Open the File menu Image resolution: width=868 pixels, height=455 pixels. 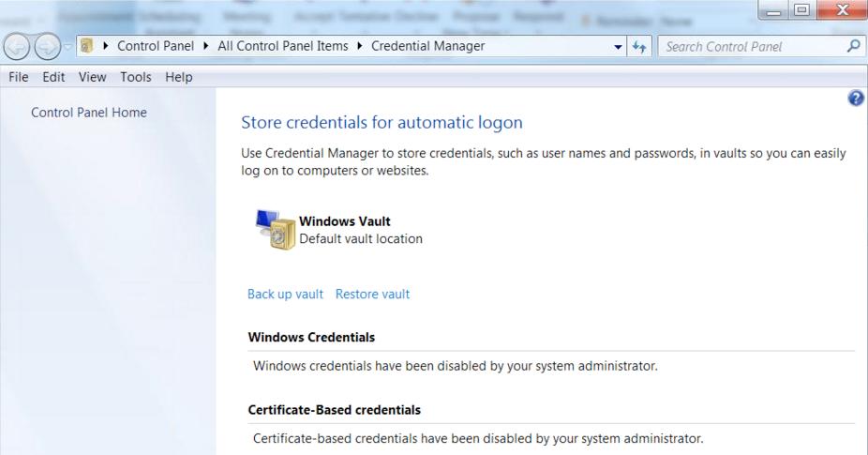click(x=18, y=77)
